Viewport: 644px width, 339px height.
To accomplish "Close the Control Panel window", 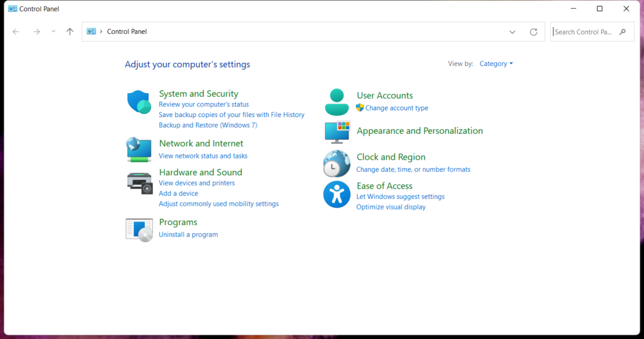I will [626, 9].
